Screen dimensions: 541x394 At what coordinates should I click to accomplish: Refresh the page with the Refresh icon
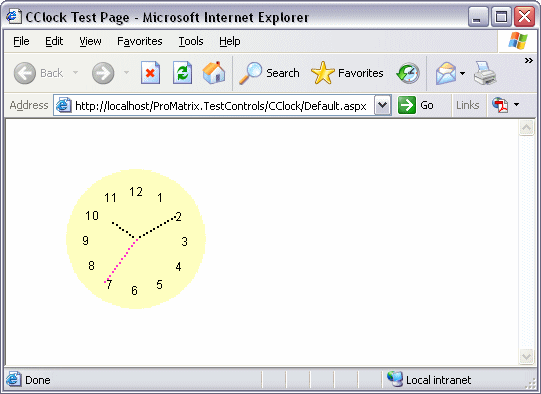click(182, 73)
